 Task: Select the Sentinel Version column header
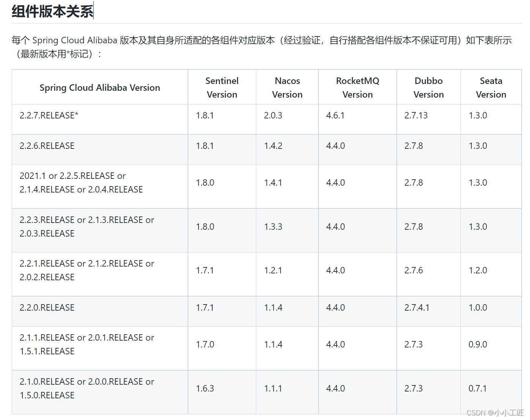click(x=222, y=88)
